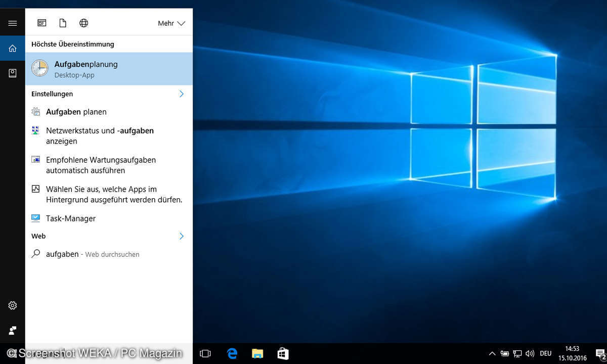
Task: Expand the Mehr dropdown
Action: coord(171,23)
